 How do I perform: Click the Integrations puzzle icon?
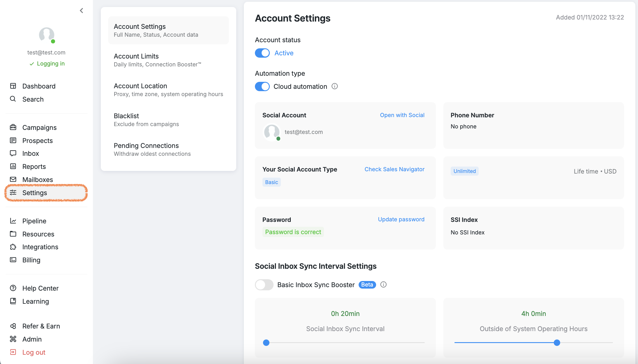(13, 247)
